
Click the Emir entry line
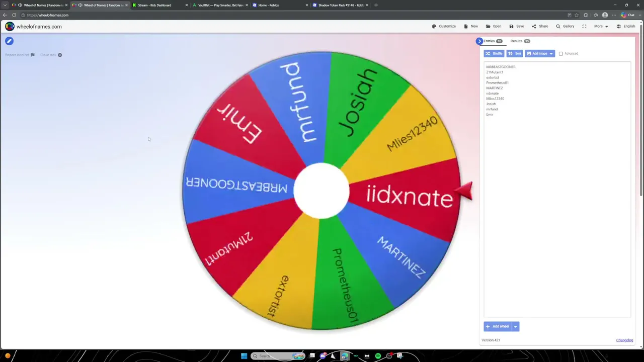(x=490, y=115)
